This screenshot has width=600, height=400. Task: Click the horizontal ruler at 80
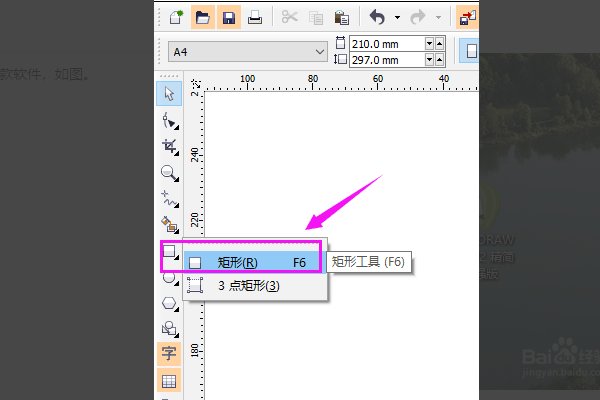pyautogui.click(x=313, y=79)
